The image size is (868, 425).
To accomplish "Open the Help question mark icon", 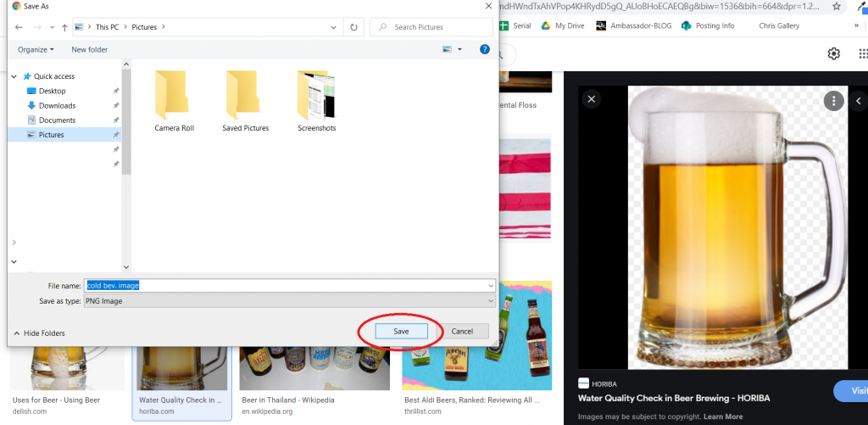I will coord(485,49).
